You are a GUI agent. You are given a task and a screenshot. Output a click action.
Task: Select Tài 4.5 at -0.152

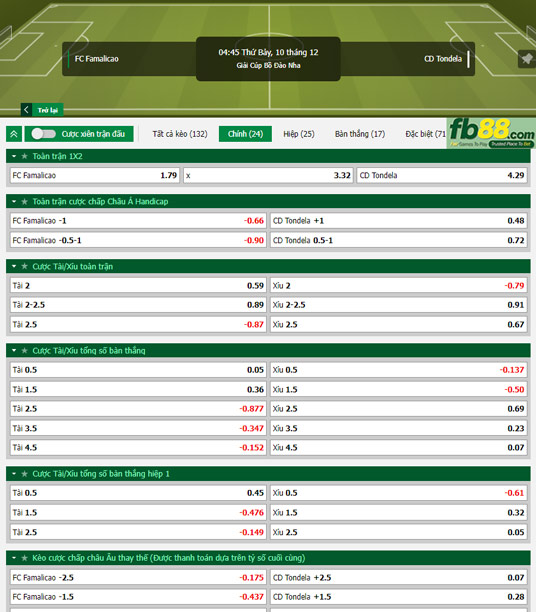tap(138, 447)
